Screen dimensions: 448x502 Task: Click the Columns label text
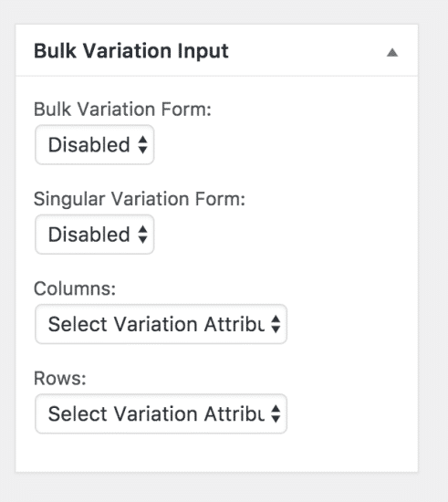tap(75, 288)
